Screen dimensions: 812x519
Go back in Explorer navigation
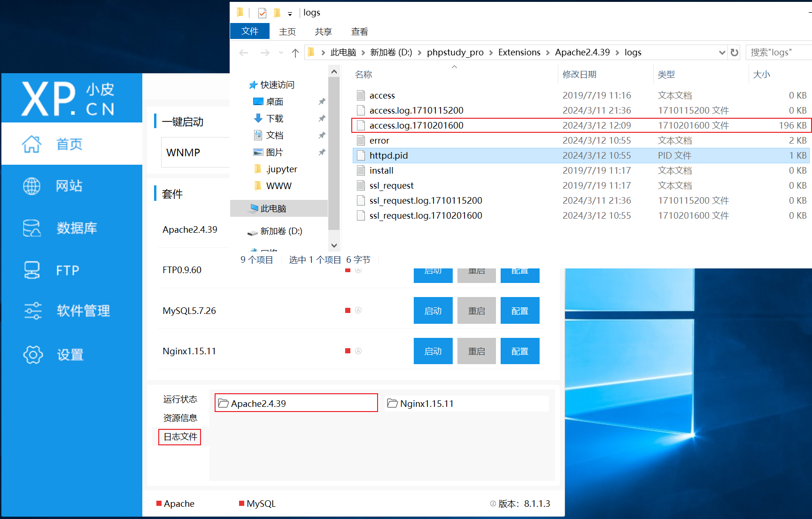(x=243, y=53)
